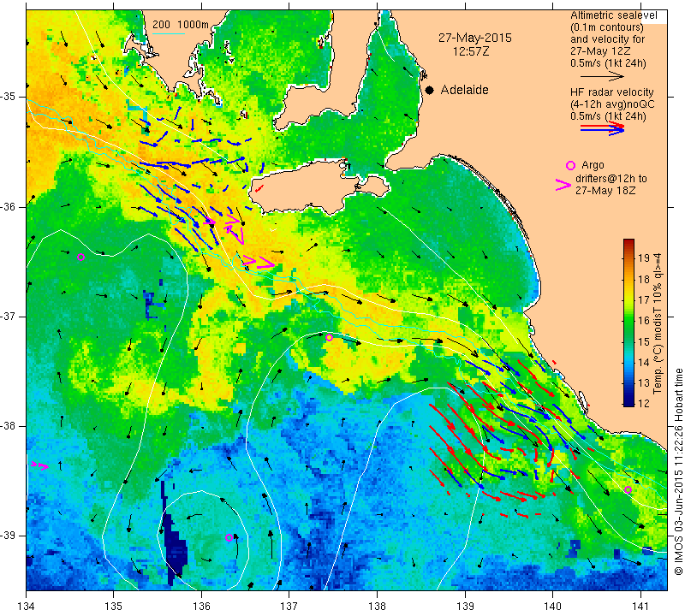Select the Argo float marker near 39°S 136.3°E
This screenshot has width=685, height=616.
coord(229,537)
